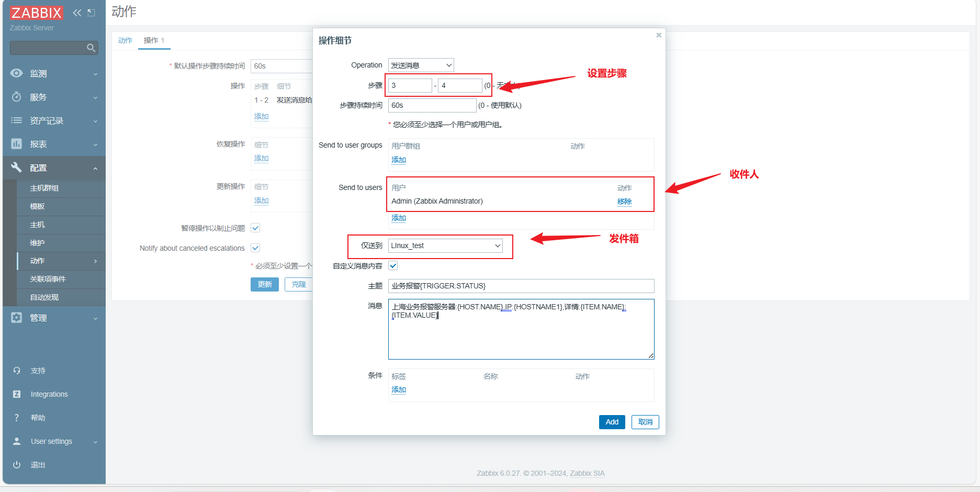Click the 步骤 start field showing 3
Screen dimensions: 980x492
[x=410, y=85]
